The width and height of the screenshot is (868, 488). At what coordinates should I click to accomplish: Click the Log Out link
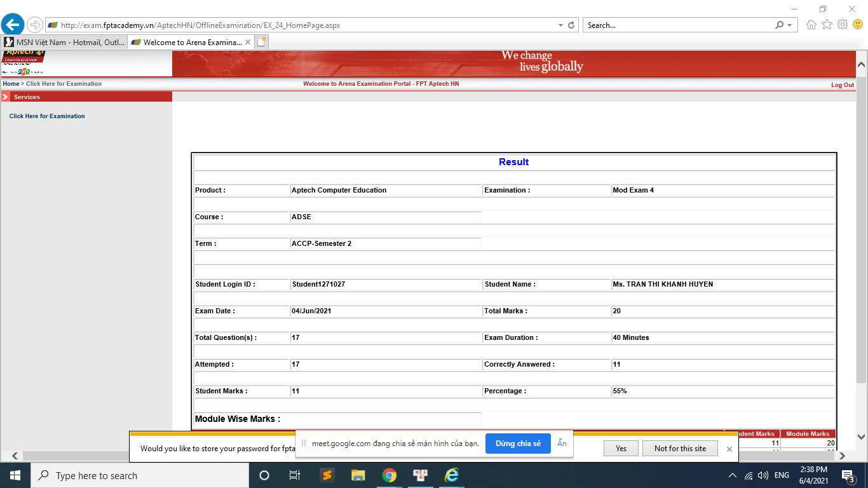coord(843,85)
